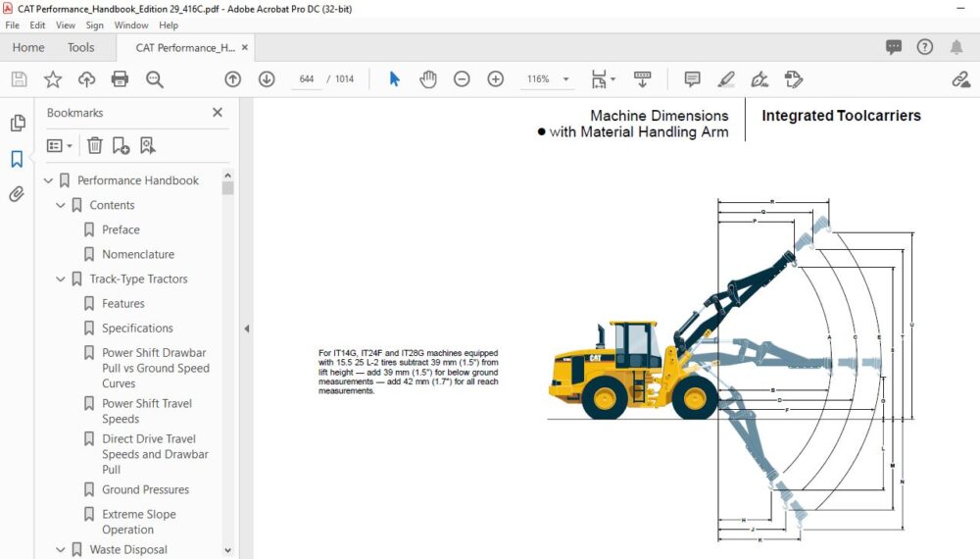980x559 pixels.
Task: Click the stamp/rotate tool icon
Action: pyautogui.click(x=793, y=78)
